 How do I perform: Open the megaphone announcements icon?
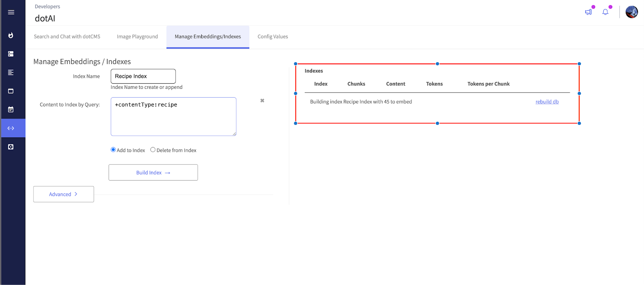click(588, 12)
